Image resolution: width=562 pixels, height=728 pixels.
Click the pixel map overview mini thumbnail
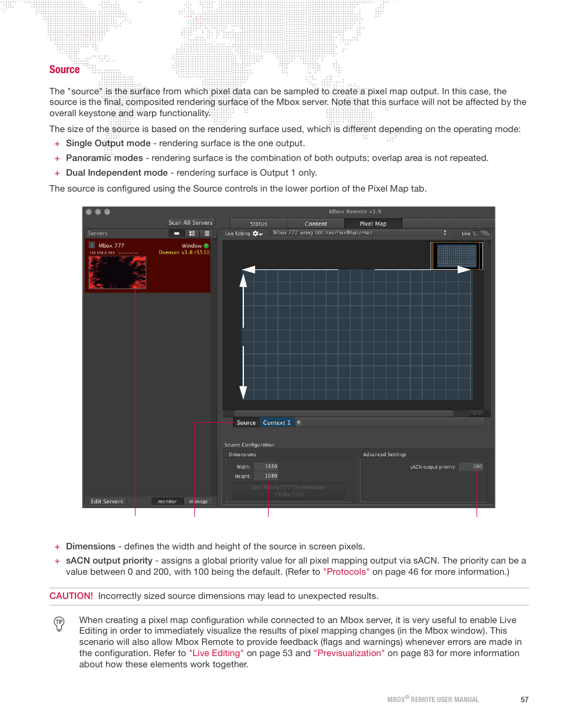[457, 256]
